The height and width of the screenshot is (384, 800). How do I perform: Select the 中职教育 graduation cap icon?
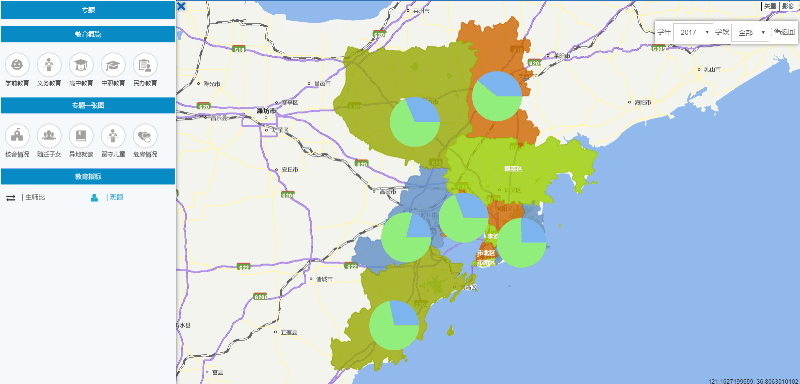pyautogui.click(x=113, y=65)
